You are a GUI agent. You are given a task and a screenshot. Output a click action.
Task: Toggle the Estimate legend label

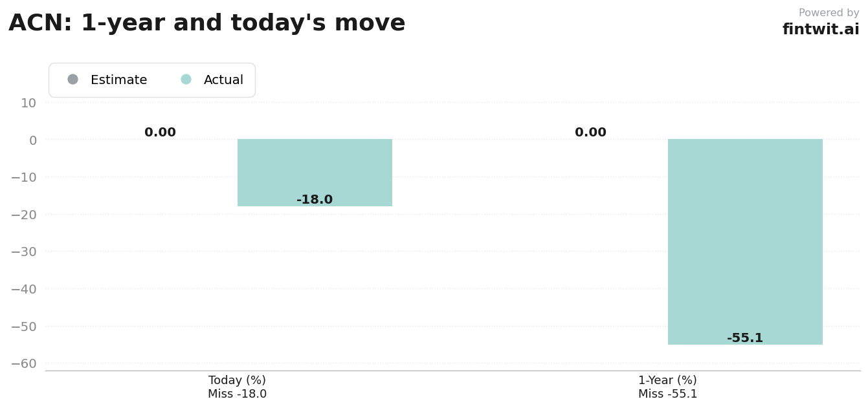click(x=119, y=80)
